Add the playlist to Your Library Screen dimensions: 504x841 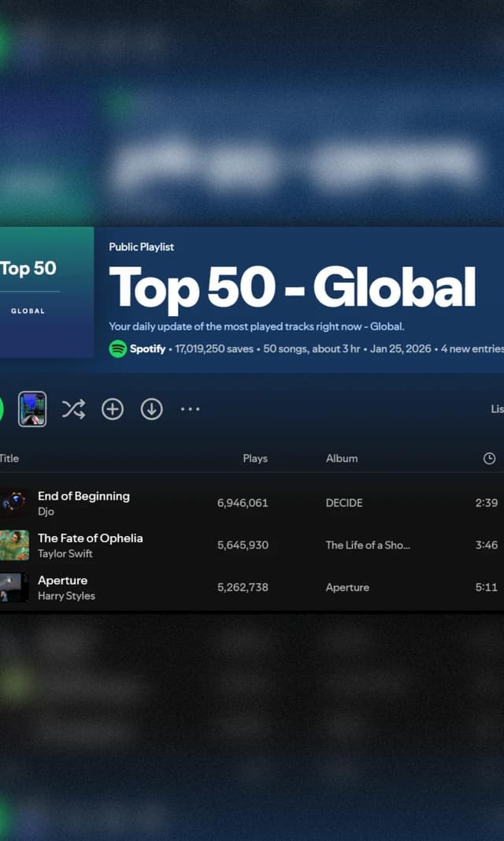click(x=113, y=409)
